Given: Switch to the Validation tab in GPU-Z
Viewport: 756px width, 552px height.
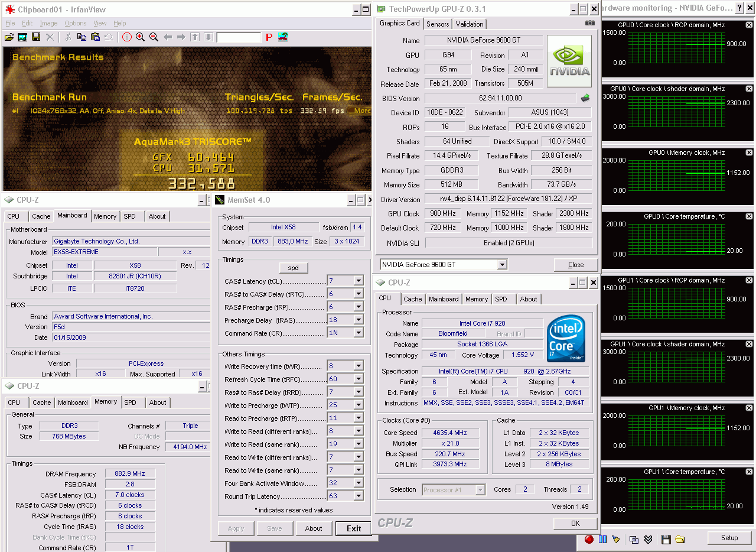Looking at the screenshot, I should pos(470,24).
